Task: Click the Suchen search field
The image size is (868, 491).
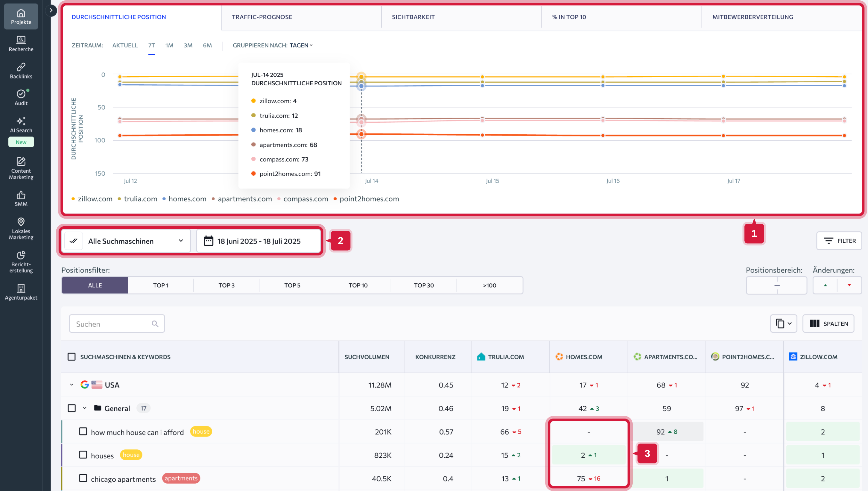Action: click(117, 324)
